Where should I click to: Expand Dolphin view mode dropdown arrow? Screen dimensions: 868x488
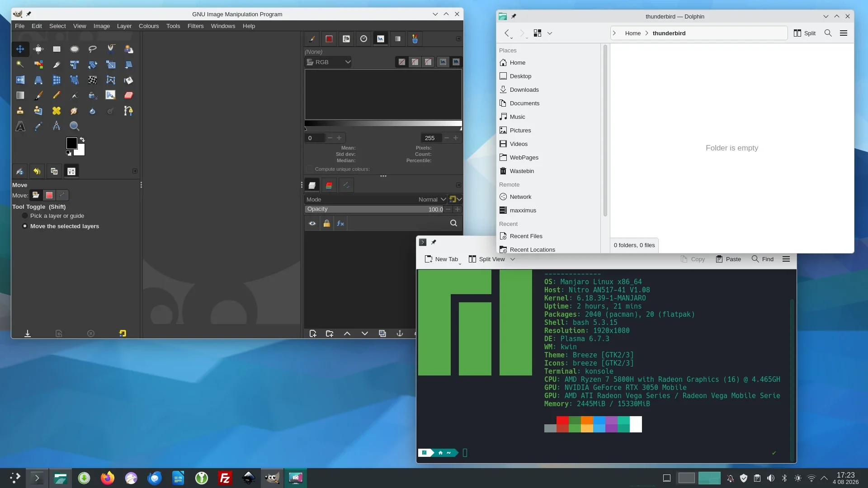click(550, 33)
